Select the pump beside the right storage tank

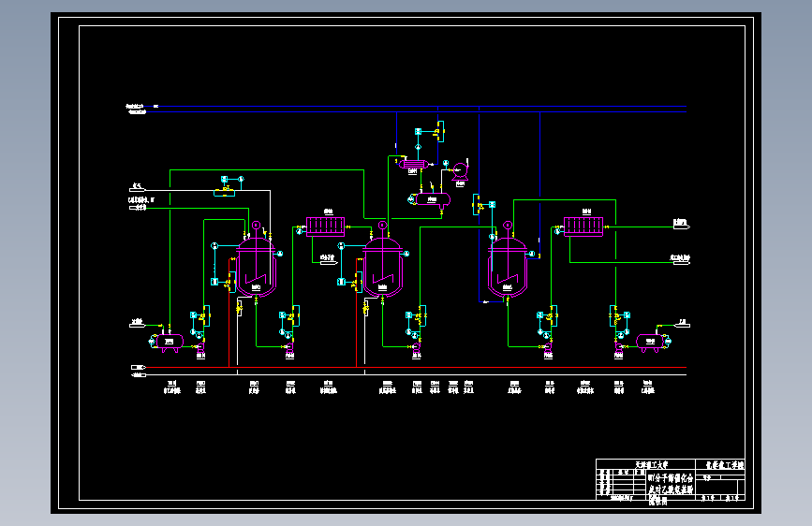coord(618,346)
